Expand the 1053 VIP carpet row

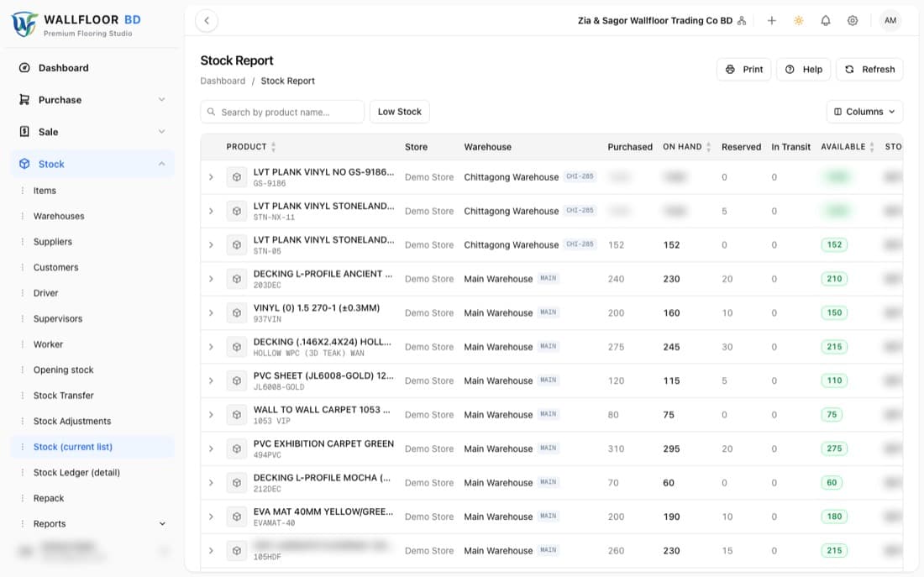tap(211, 415)
